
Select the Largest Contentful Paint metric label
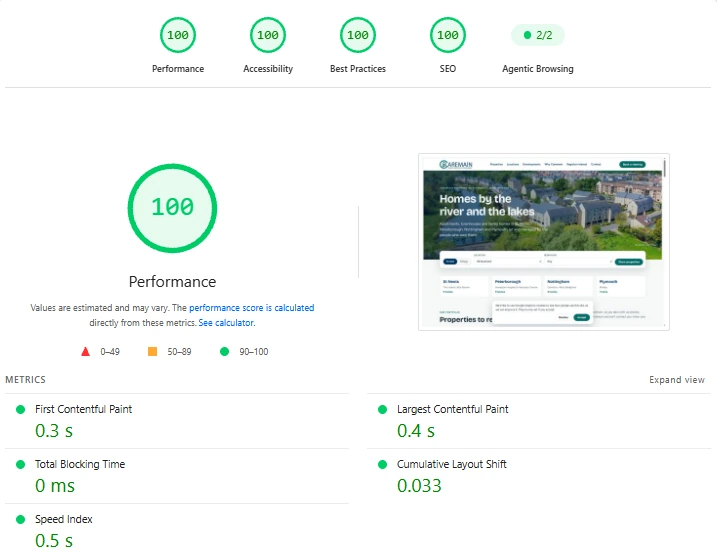[453, 409]
